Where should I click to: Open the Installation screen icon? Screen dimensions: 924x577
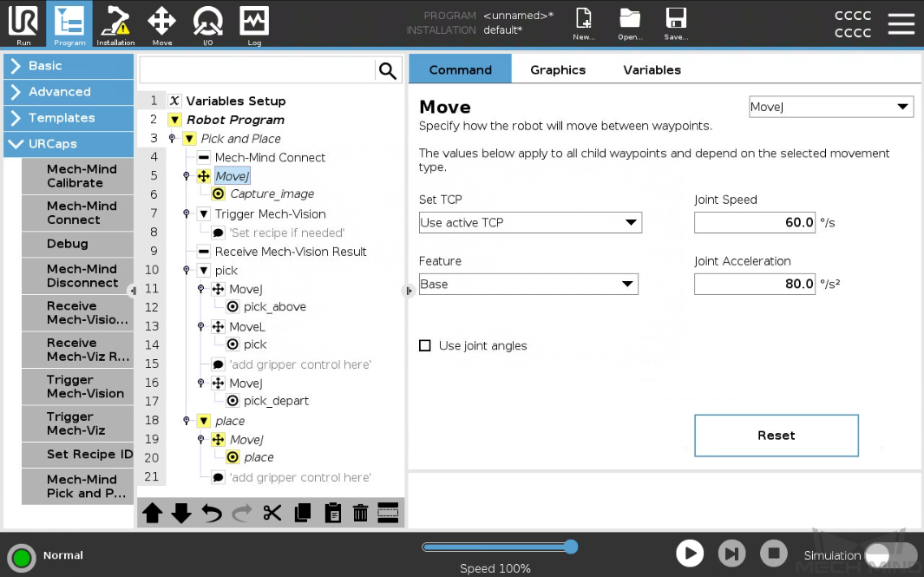click(x=115, y=24)
